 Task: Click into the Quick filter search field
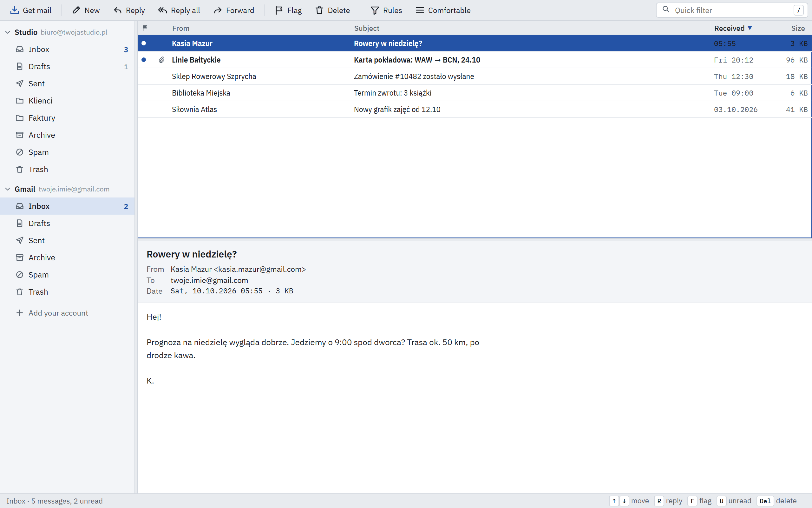tap(731, 10)
